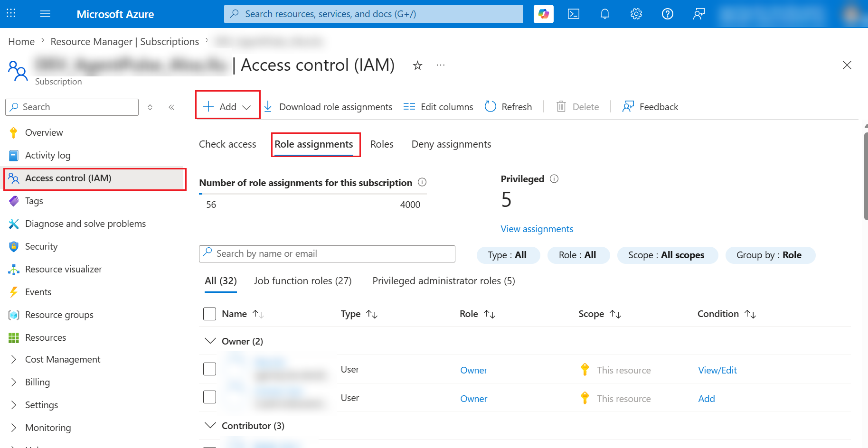The height and width of the screenshot is (448, 868).
Task: Expand Cost Management section
Action: 63,359
